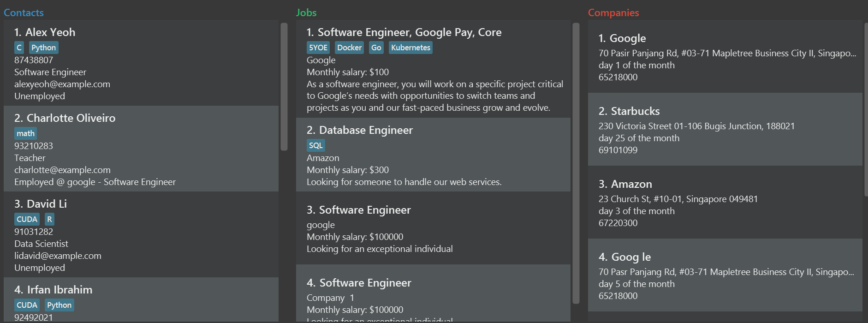Click 'day 25 of the month' line
This screenshot has width=868, height=323.
[639, 138]
